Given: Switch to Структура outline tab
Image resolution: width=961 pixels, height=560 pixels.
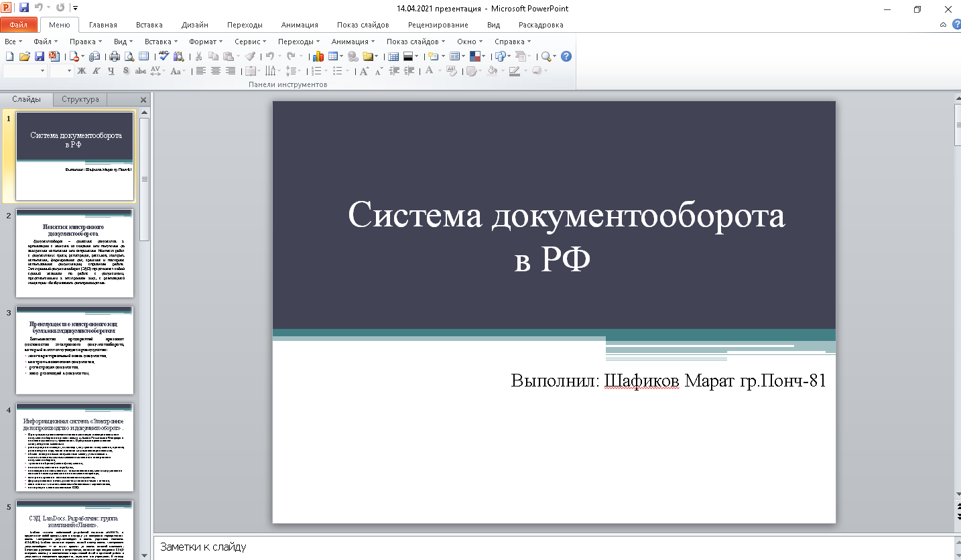Looking at the screenshot, I should (x=80, y=99).
